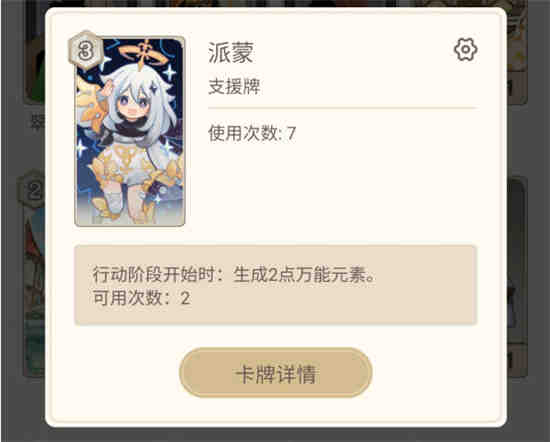
Task: Select the dimmed card at the bottom-left background
Action: point(34,281)
